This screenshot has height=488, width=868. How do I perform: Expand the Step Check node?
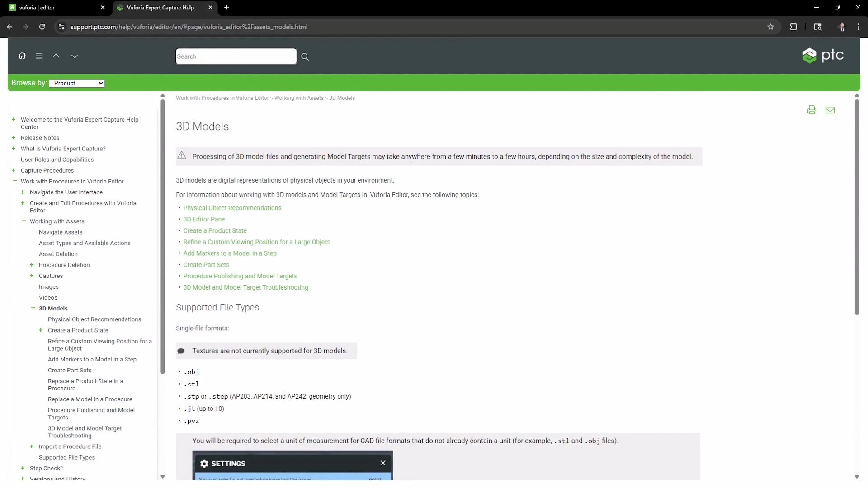click(x=23, y=468)
